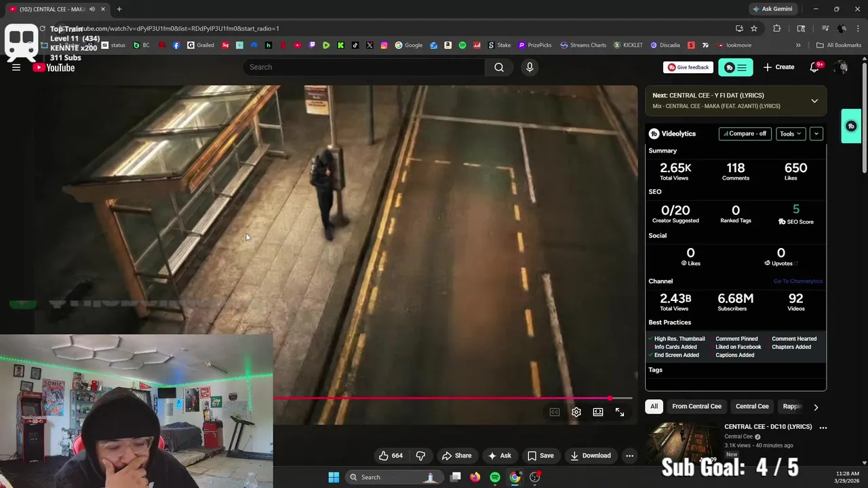Open video player settings gear
868x488 pixels.
[576, 412]
